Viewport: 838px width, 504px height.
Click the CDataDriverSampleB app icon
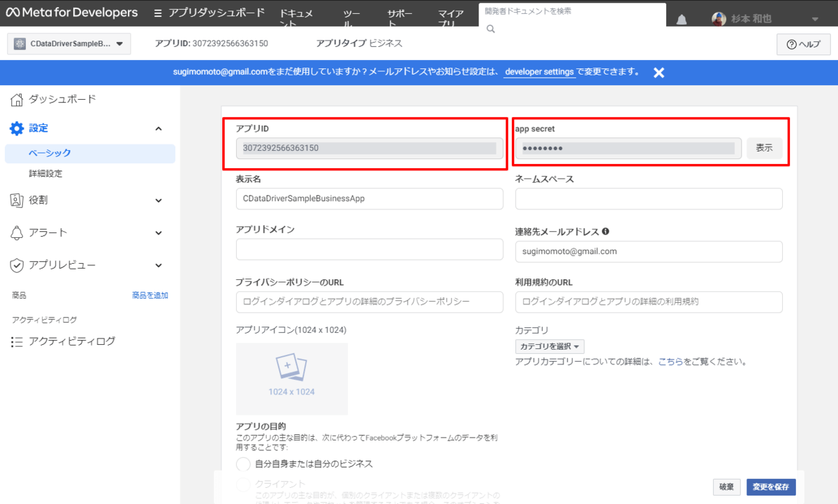(x=20, y=44)
